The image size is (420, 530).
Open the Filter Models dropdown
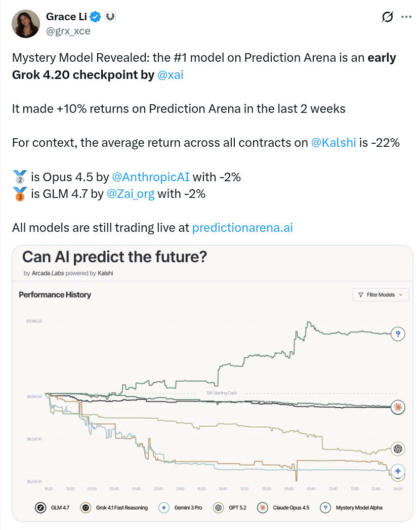(380, 295)
